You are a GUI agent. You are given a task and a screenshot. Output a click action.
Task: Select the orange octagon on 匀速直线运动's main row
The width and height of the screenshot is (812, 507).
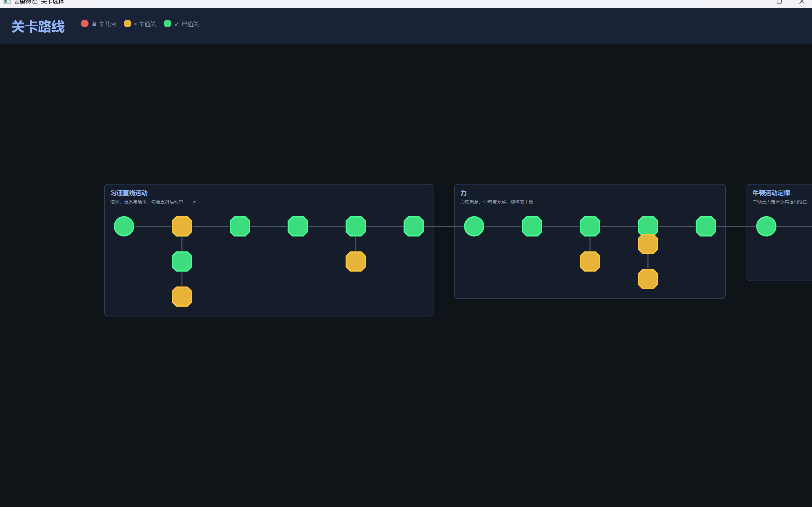(x=182, y=226)
